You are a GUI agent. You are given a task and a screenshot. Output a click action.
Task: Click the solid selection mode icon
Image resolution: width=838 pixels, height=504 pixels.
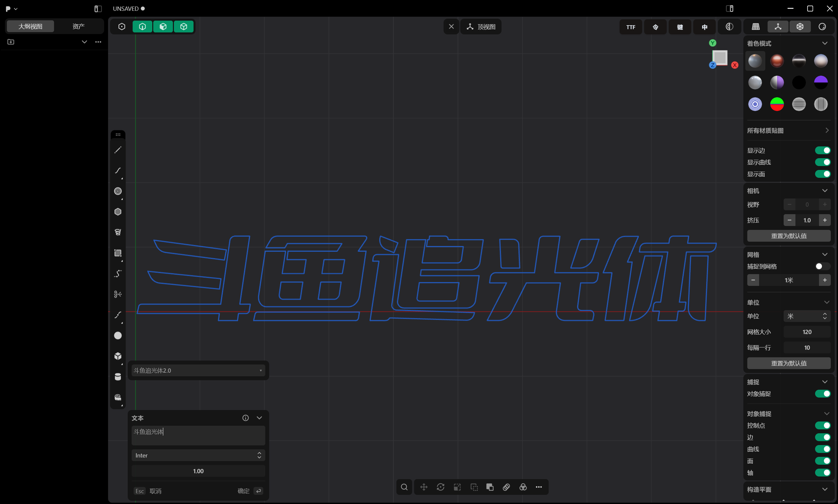click(184, 27)
